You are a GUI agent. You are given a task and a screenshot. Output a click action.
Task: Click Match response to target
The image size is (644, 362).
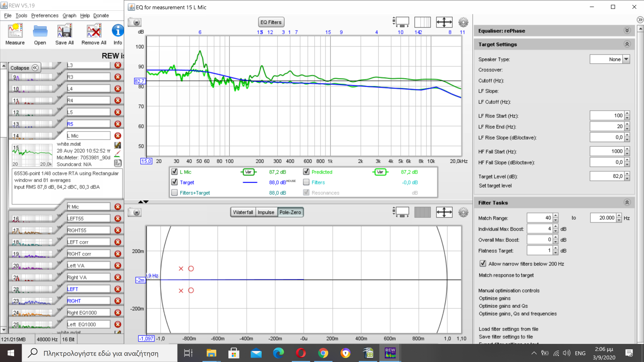(506, 275)
